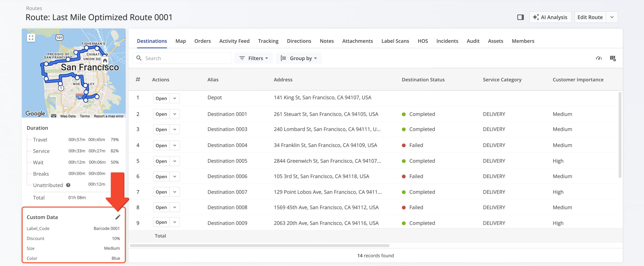644x266 pixels.
Task: Click Open for Destination 0009
Action: tap(161, 222)
